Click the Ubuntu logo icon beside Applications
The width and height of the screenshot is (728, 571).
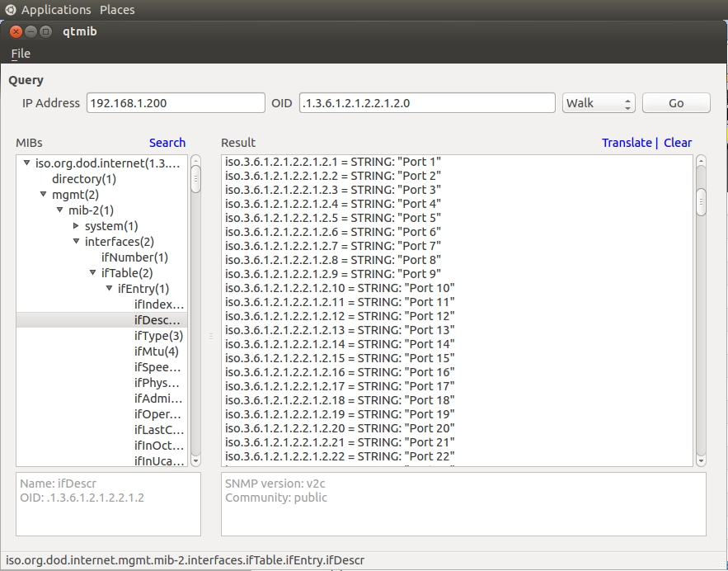click(x=10, y=10)
